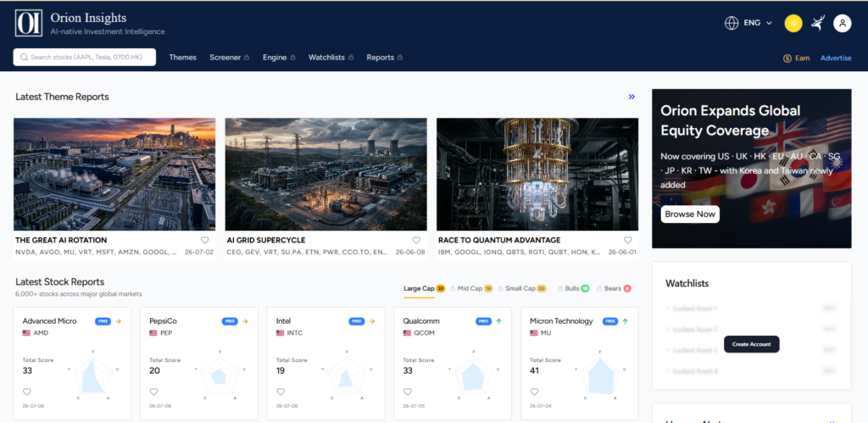The width and height of the screenshot is (868, 423).
Task: Click the magnifier icon in search box
Action: point(24,57)
